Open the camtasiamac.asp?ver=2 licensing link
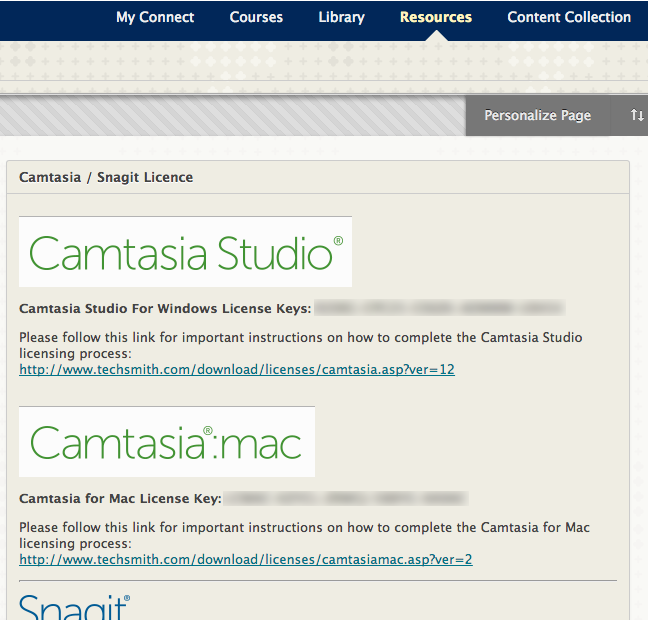 click(x=245, y=559)
